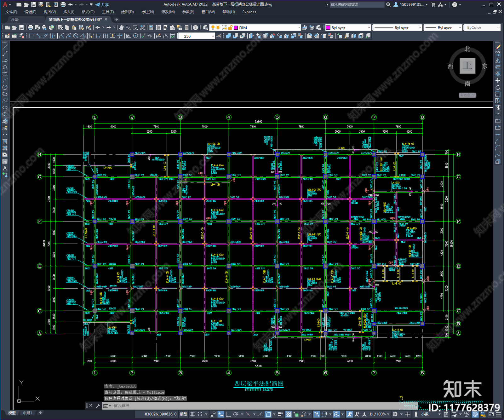
Task: Select the Rotate tool on modify toolbar
Action: (498, 87)
